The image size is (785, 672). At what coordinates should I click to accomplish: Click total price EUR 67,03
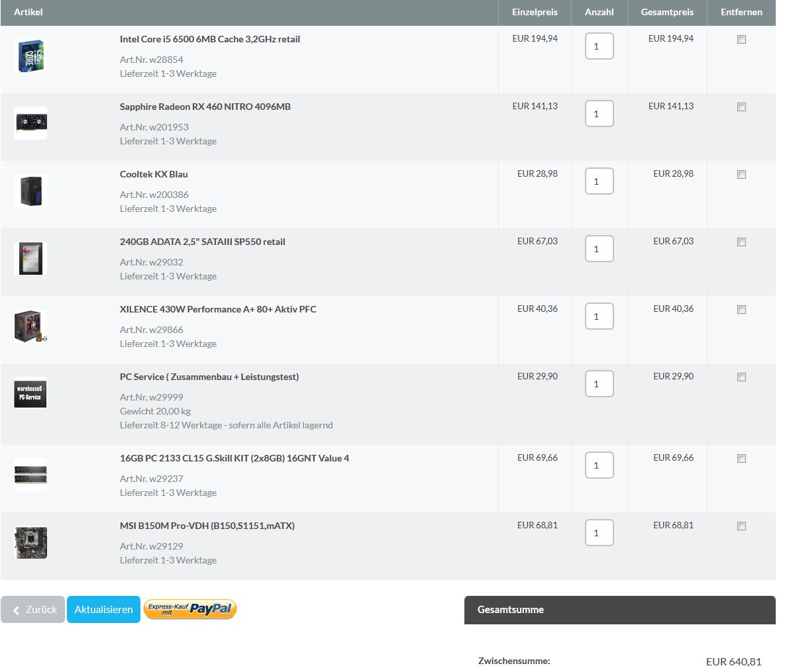click(673, 241)
